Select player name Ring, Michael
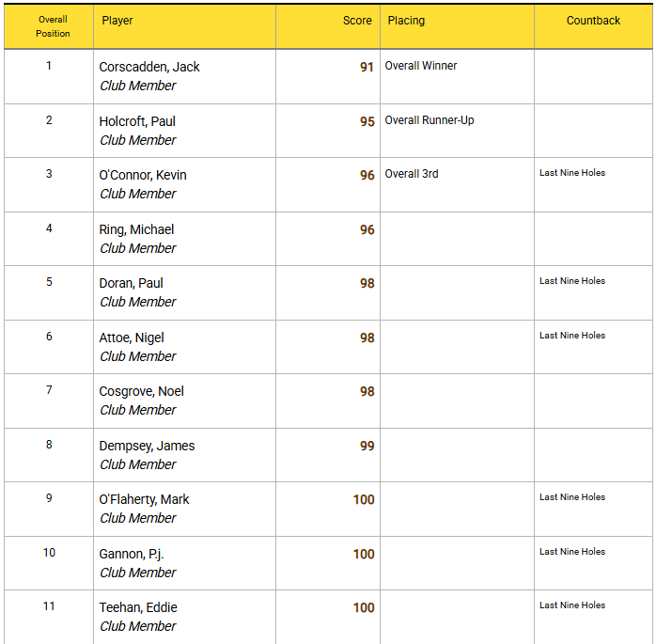 tap(136, 229)
